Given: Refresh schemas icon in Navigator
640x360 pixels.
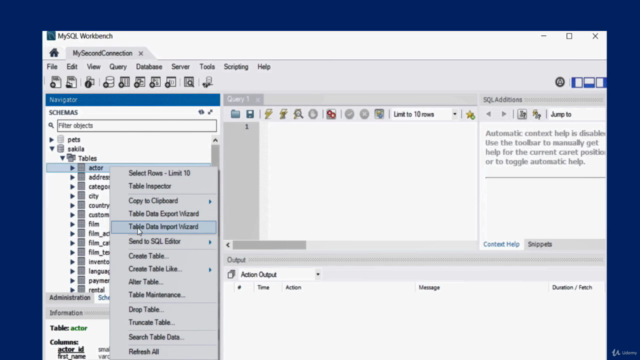Looking at the screenshot, I should pos(201,112).
